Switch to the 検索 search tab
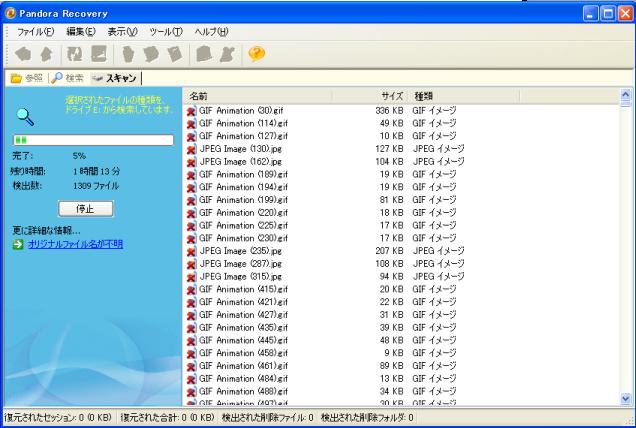636x428 pixels. tap(67, 78)
